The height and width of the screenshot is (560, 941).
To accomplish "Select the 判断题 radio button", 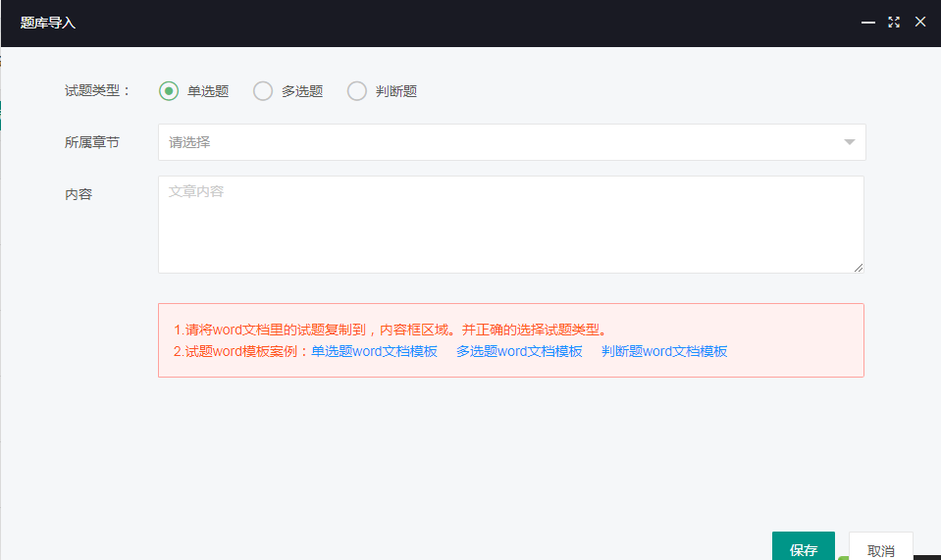I will pyautogui.click(x=357, y=91).
